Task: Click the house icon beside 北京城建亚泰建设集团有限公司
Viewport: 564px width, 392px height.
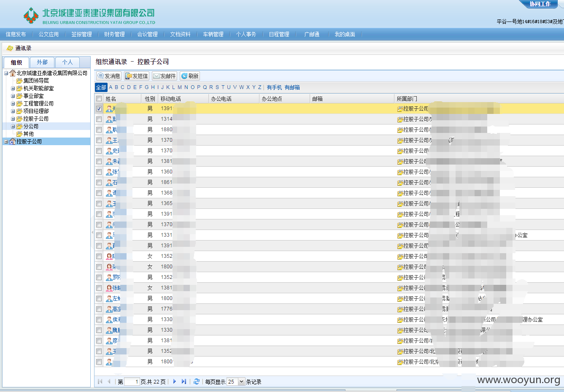Action: pos(13,73)
